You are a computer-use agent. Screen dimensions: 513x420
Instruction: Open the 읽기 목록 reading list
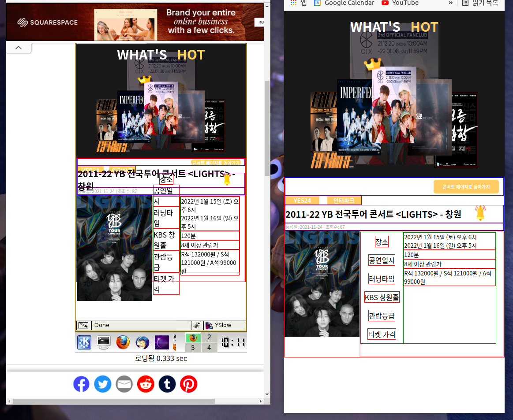coord(480,3)
